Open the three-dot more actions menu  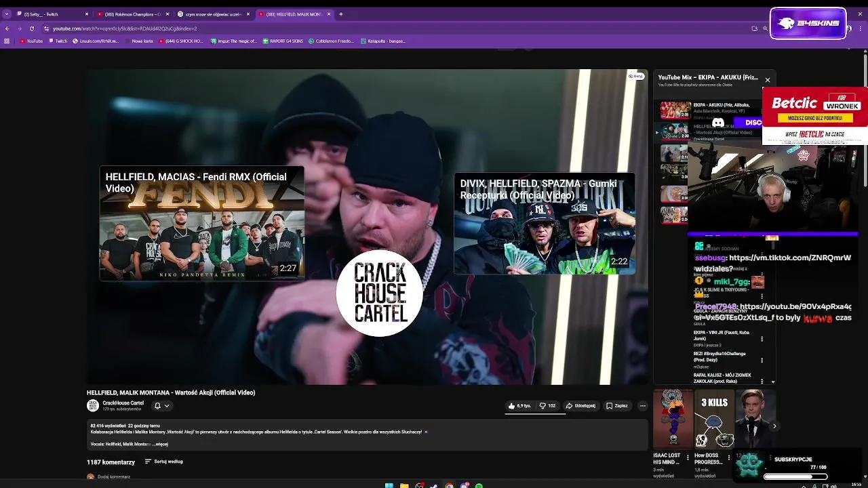[642, 406]
